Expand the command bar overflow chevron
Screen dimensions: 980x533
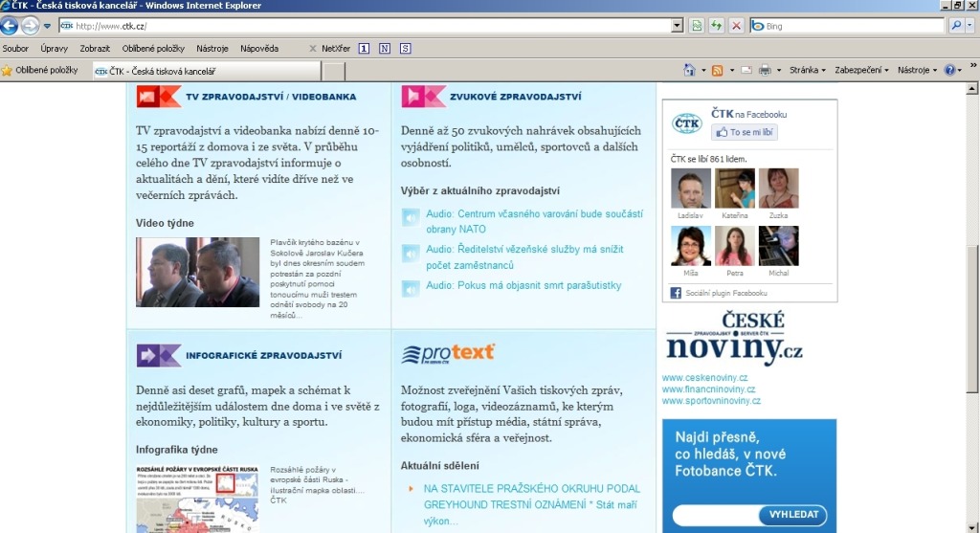[973, 66]
